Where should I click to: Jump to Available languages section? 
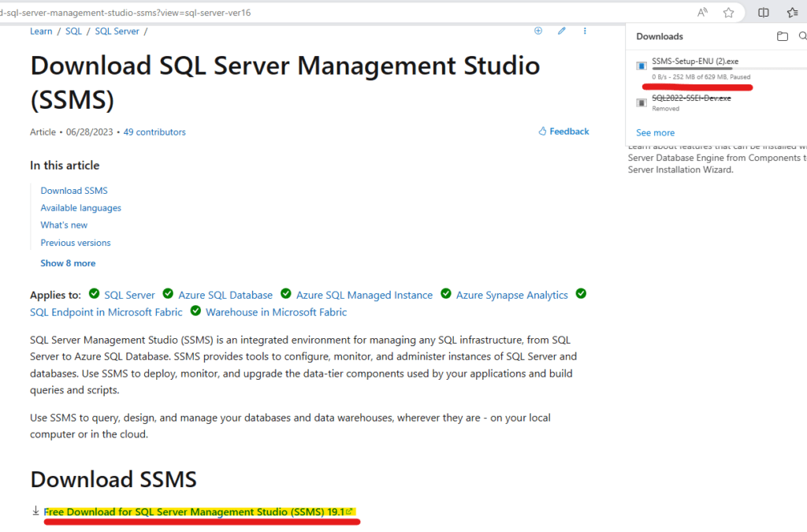tap(81, 208)
